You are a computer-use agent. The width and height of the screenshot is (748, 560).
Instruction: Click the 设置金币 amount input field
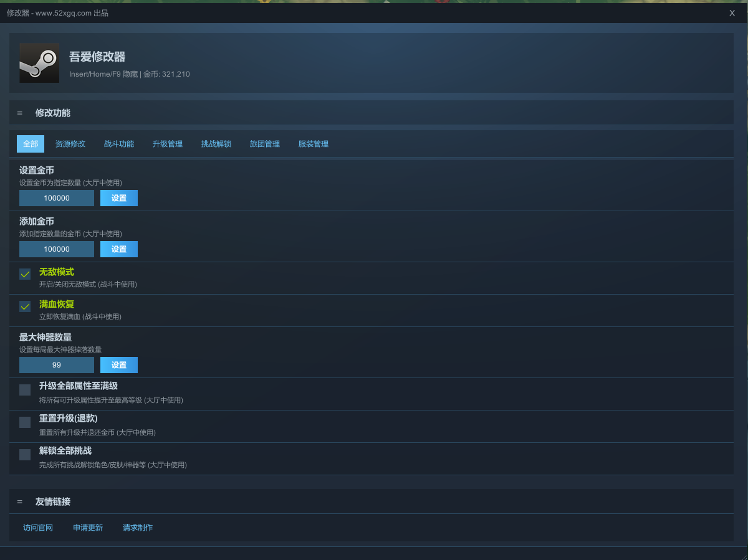click(57, 198)
